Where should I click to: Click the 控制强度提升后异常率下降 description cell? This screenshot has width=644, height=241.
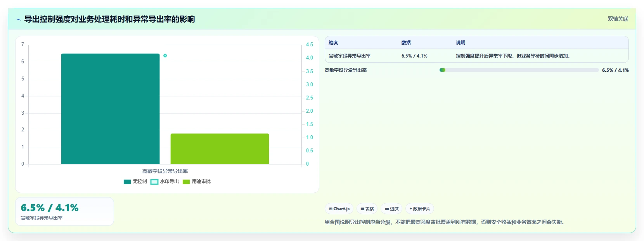coord(513,56)
